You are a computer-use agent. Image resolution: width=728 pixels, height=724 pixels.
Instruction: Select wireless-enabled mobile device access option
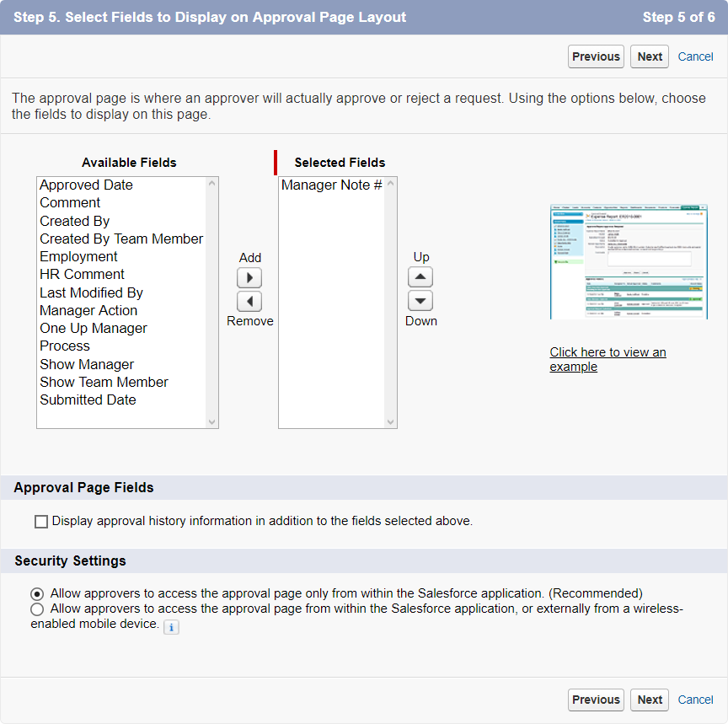(x=37, y=609)
